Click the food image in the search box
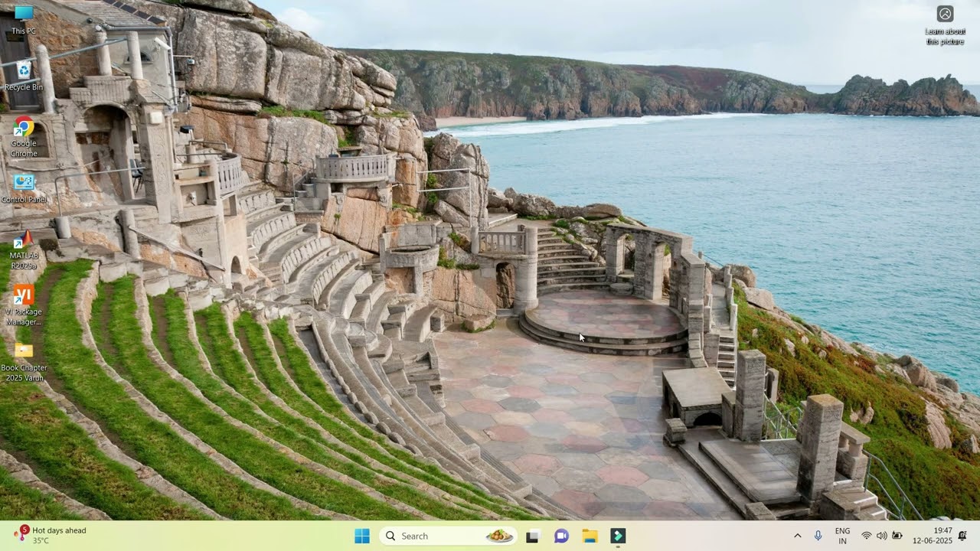The width and height of the screenshot is (980, 551). (499, 536)
